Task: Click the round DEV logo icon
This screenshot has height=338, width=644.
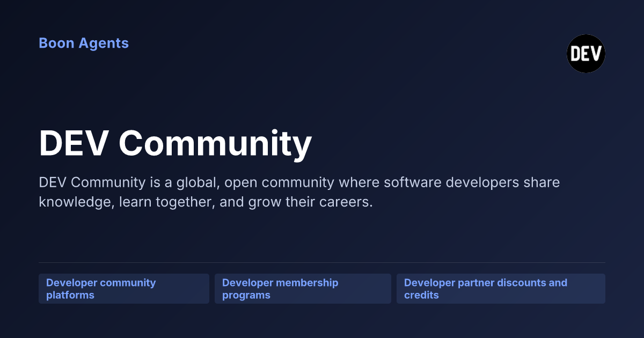Action: click(586, 54)
